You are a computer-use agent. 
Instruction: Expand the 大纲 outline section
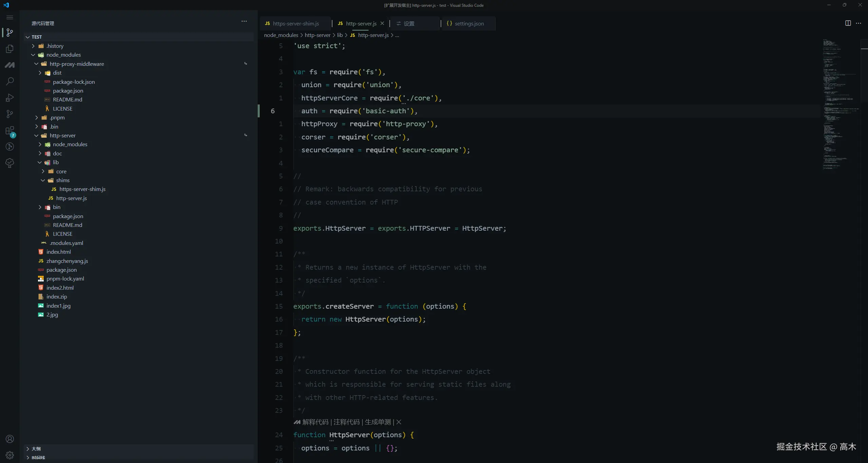[x=36, y=449]
